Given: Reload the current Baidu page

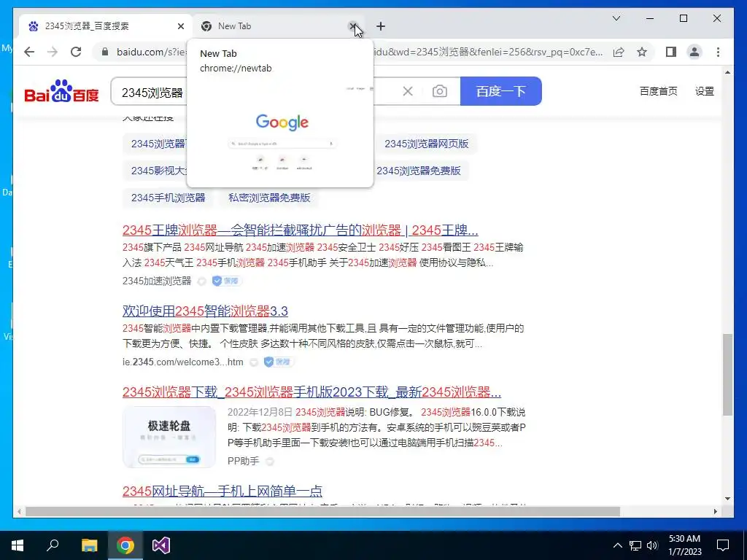Looking at the screenshot, I should (76, 52).
